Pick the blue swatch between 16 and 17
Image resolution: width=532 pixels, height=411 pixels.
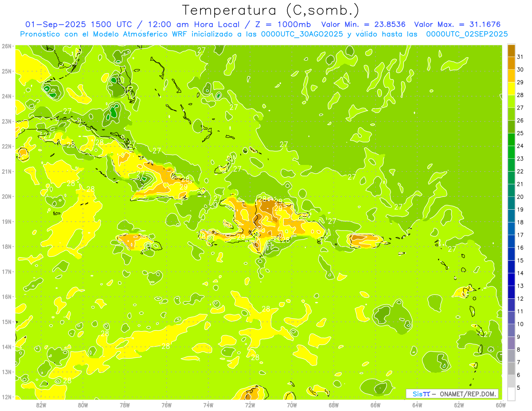[511, 242]
